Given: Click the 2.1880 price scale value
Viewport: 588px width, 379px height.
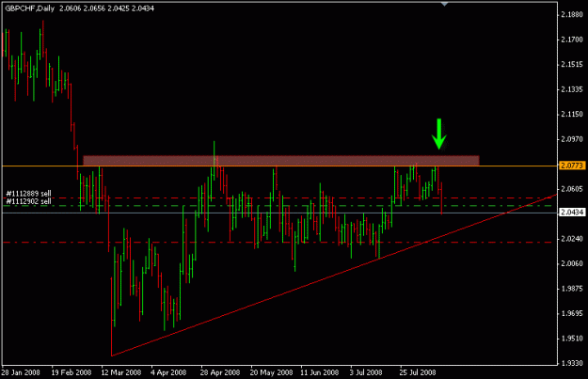Looking at the screenshot, I should click(x=572, y=15).
